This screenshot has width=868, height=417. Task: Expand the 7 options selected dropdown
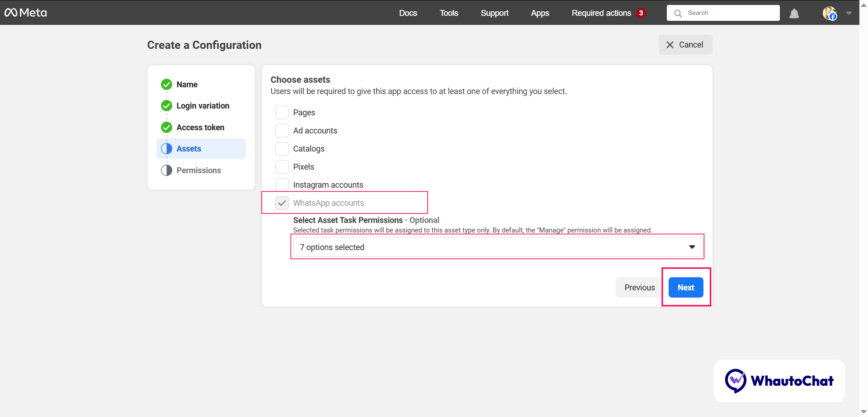point(497,247)
